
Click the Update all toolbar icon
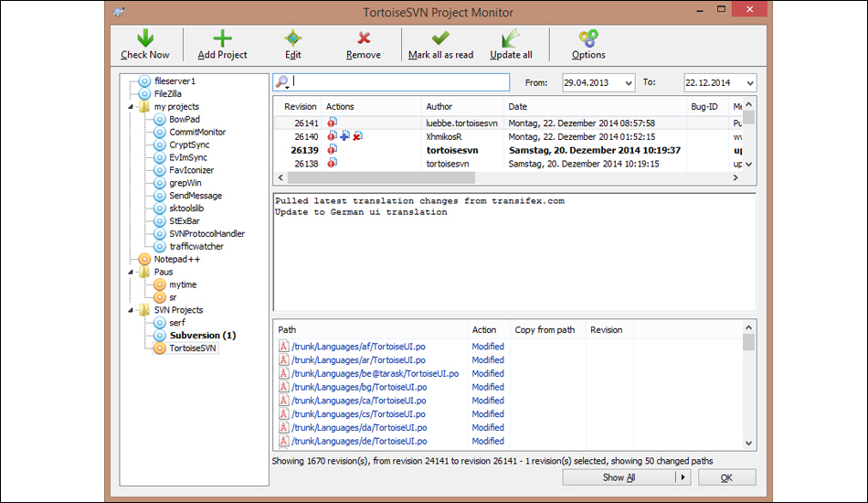point(511,37)
